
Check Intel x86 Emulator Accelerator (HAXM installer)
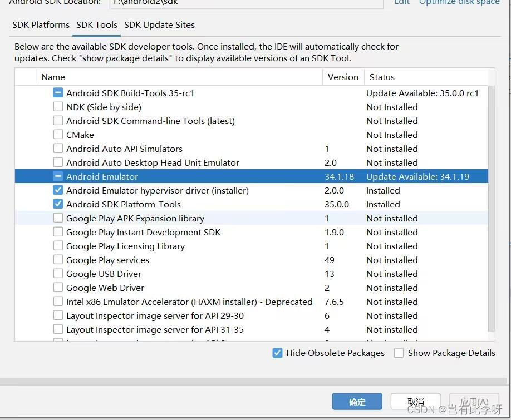pyautogui.click(x=58, y=302)
